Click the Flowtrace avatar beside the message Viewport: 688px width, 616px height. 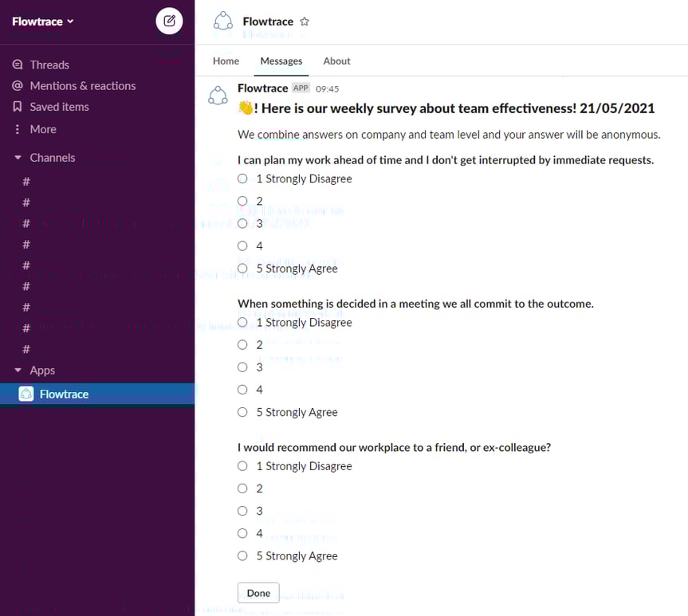click(x=218, y=95)
